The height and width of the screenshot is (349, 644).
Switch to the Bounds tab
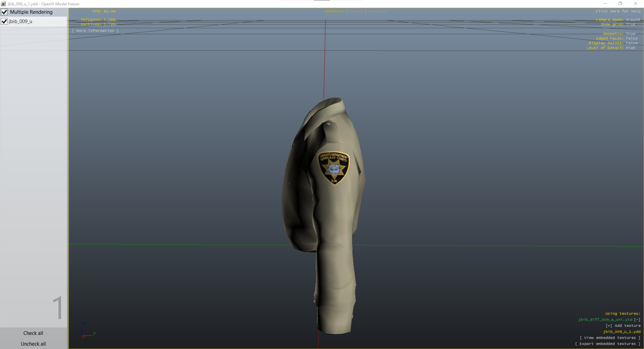point(356,11)
